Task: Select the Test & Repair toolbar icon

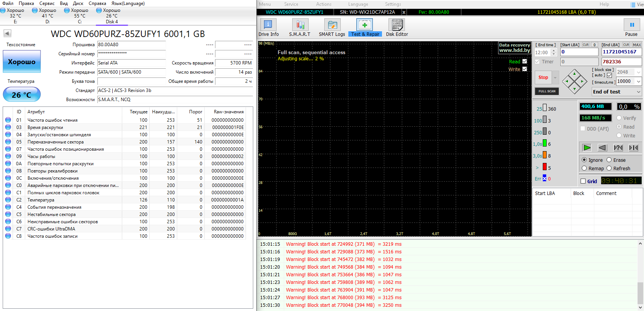Action: [x=364, y=25]
